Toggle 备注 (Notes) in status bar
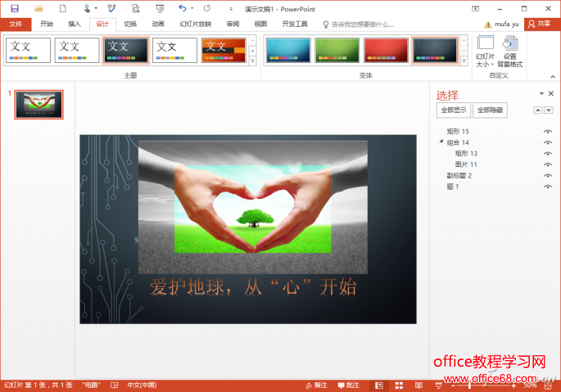The width and height of the screenshot is (561, 392). 317,385
